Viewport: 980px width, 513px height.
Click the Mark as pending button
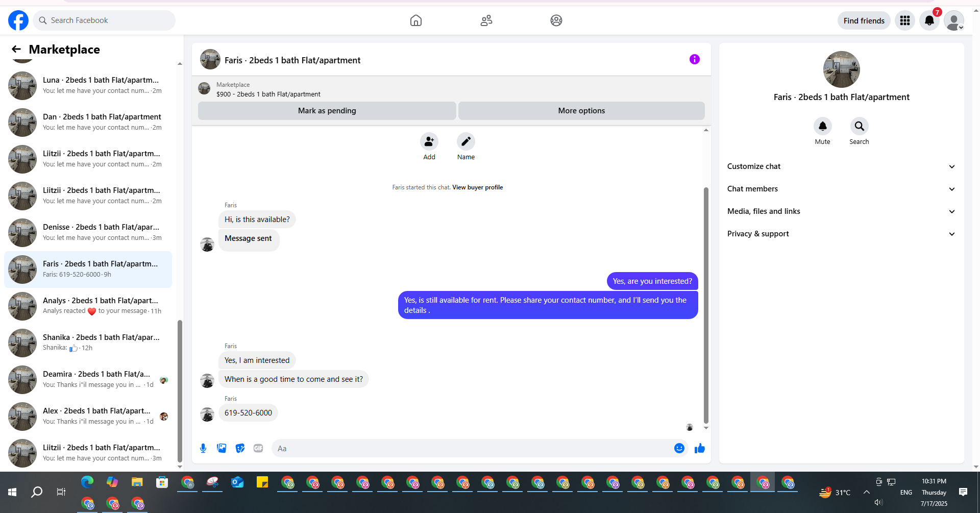pos(327,111)
